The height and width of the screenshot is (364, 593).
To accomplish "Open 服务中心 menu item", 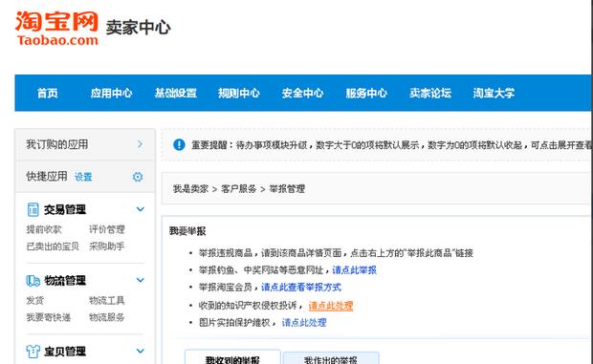I will [x=366, y=93].
